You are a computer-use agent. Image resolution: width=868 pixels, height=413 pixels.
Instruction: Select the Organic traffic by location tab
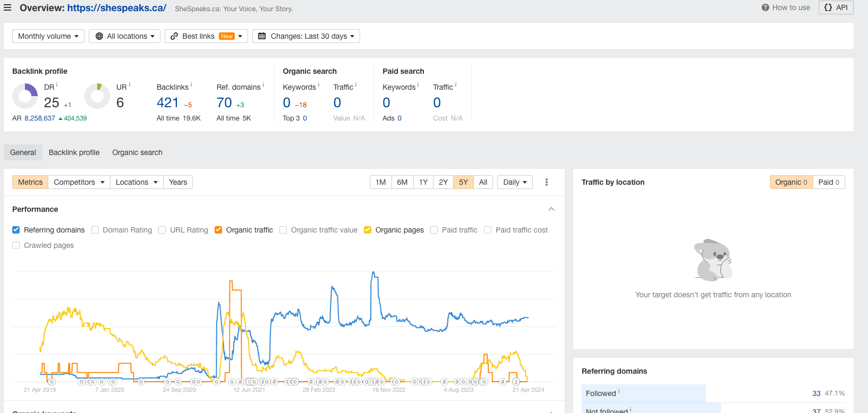coord(791,182)
